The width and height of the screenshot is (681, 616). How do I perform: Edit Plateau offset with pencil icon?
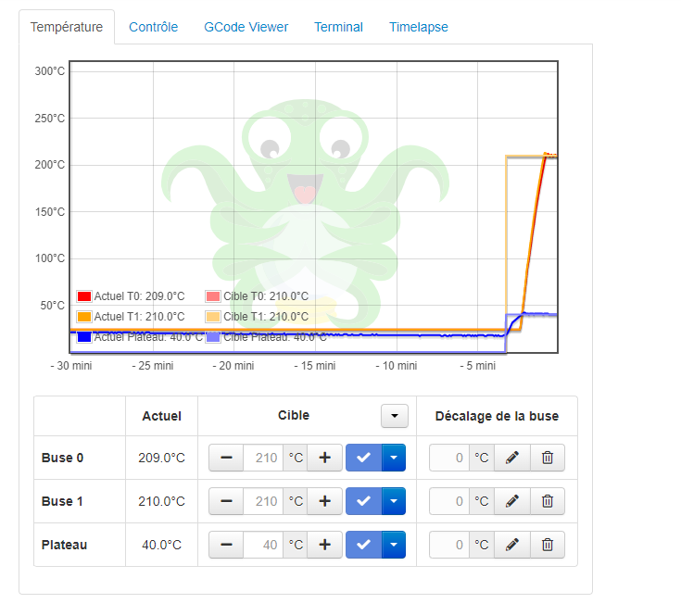coord(512,545)
